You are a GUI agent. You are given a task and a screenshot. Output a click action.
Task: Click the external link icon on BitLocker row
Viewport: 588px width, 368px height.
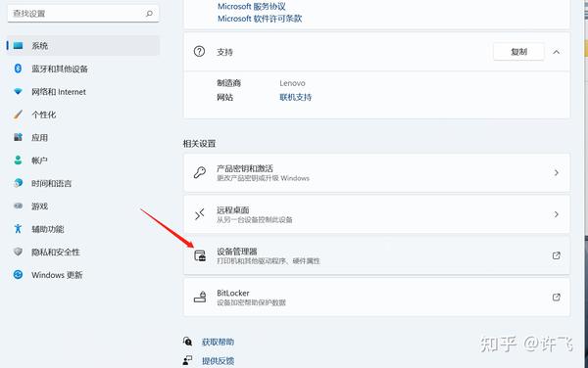pos(557,298)
